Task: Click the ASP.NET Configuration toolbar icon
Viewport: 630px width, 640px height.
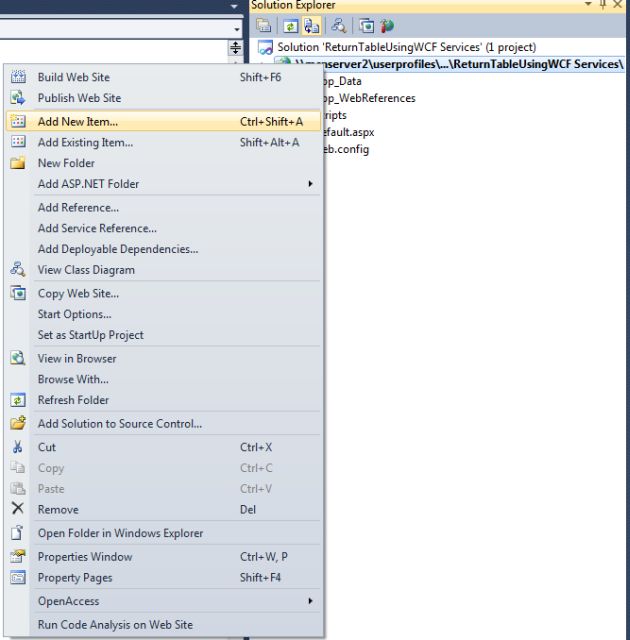Action: pos(387,26)
